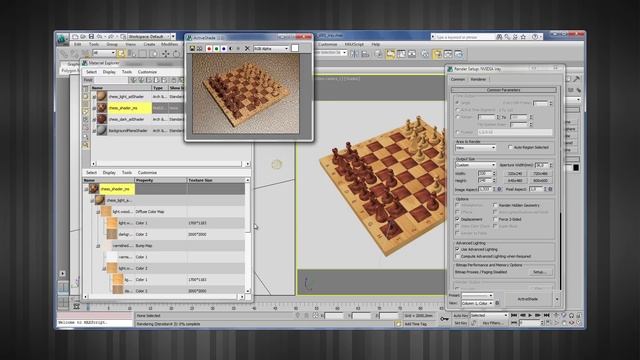Click the help question mark icon in the title bar
This screenshot has width=640, height=360.
tap(535, 37)
